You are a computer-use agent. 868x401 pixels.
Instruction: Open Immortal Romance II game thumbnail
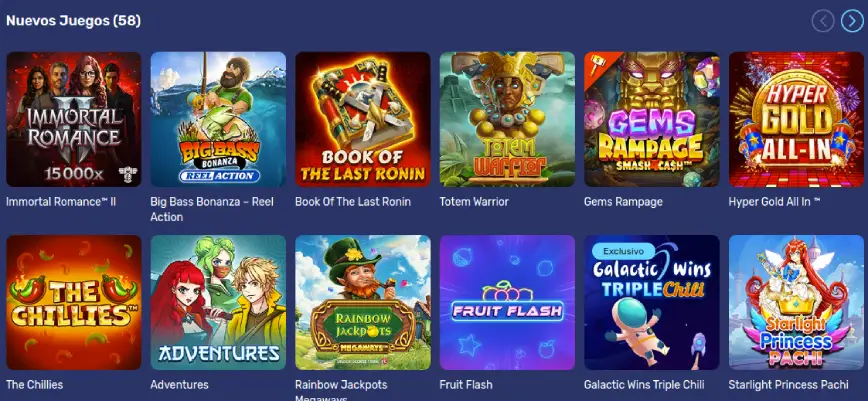tap(74, 119)
